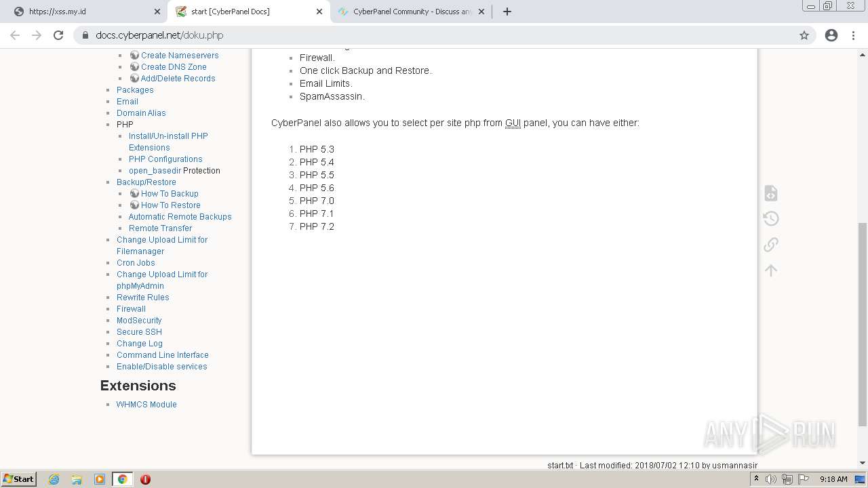Close the CyberPanel Community tab
The height and width of the screenshot is (488, 868).
481,12
